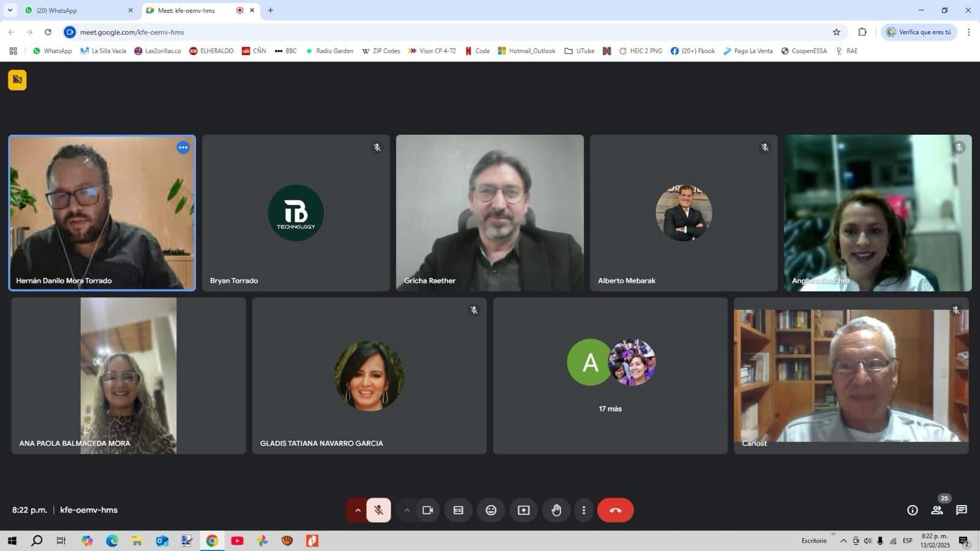Turn on closed captions
980x551 pixels.
coord(458,510)
